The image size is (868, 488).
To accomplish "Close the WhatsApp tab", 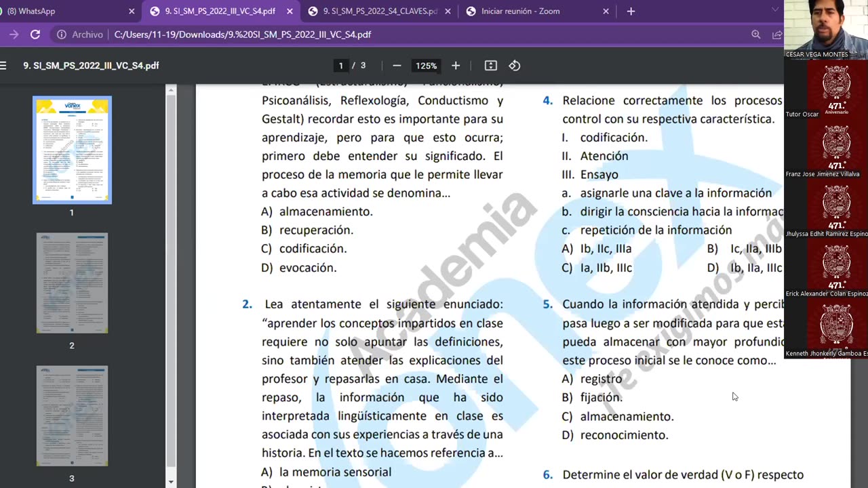I will (132, 11).
